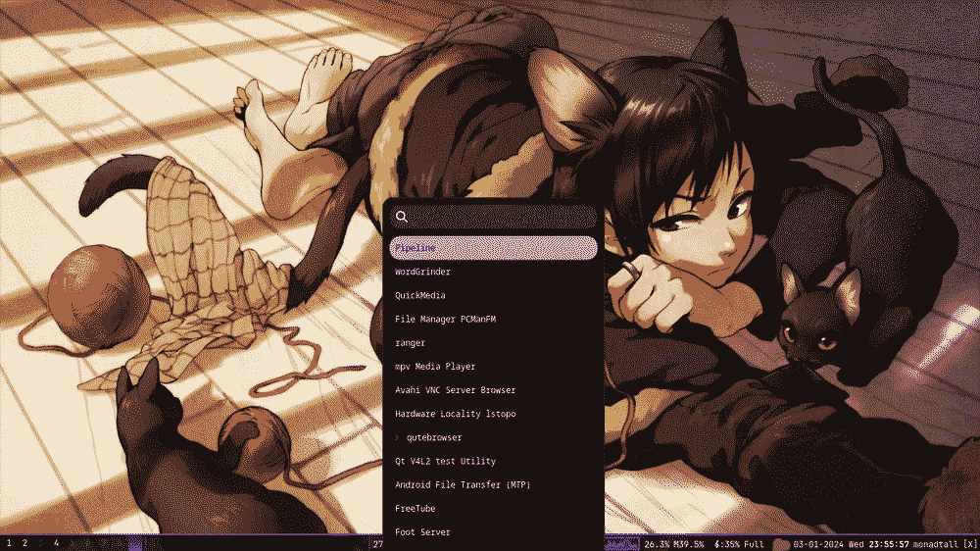The height and width of the screenshot is (551, 980).
Task: Launch WordGrinder from the list
Action: pos(422,272)
